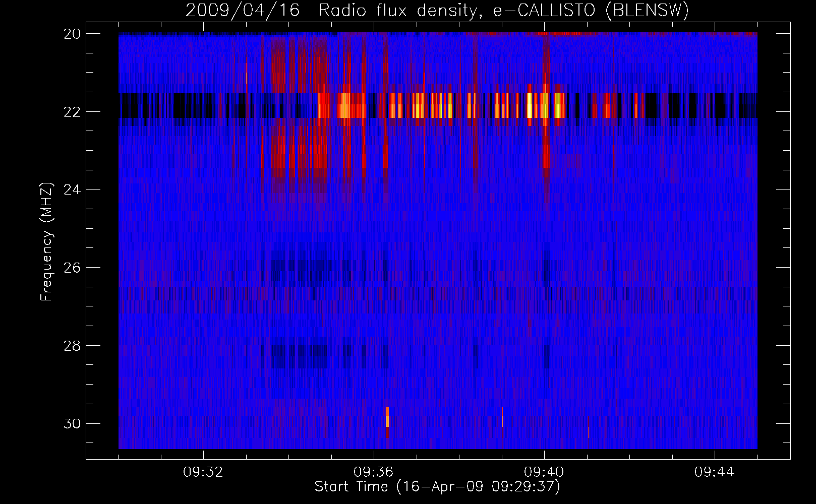Click the frequency tick label "28"
The image size is (816, 504).
tap(72, 346)
